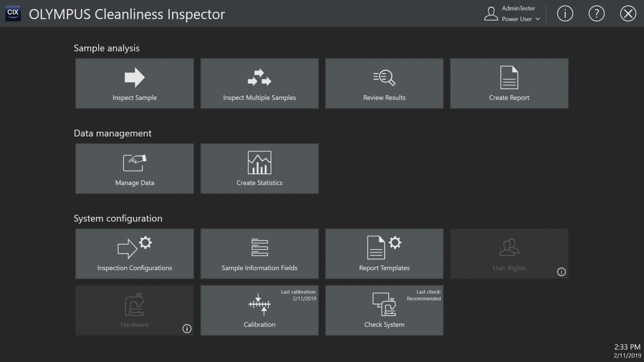Run Check System tile
Viewport: 644px width, 362px height.
384,310
